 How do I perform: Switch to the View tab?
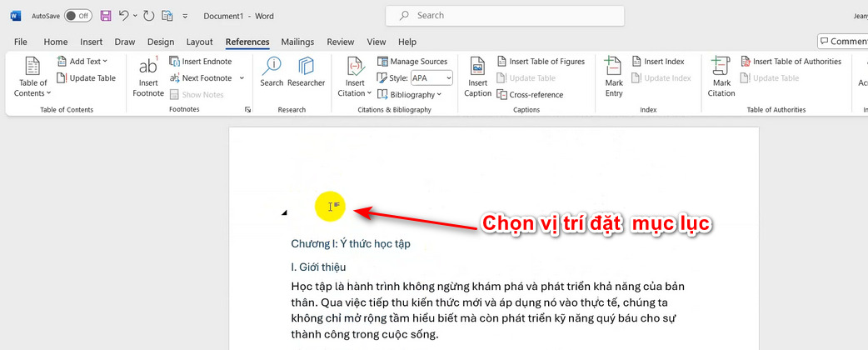click(x=377, y=42)
